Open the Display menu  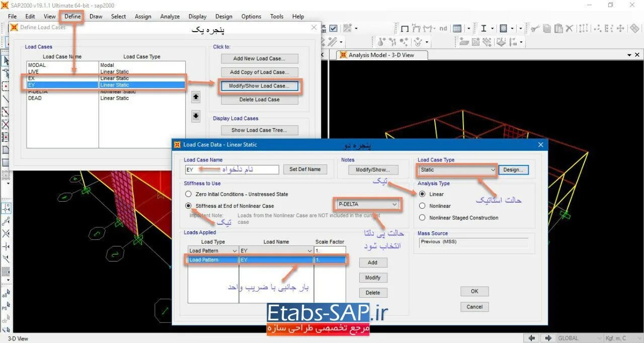click(x=198, y=17)
